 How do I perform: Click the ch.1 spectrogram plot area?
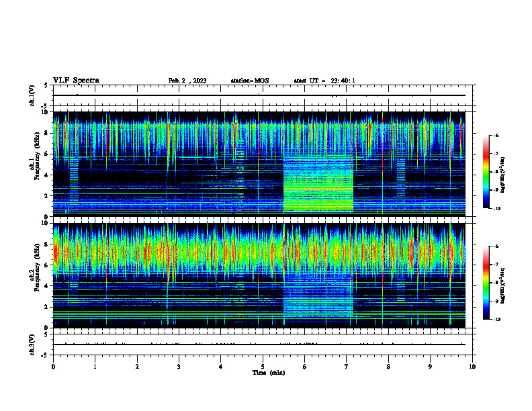[x=259, y=164]
